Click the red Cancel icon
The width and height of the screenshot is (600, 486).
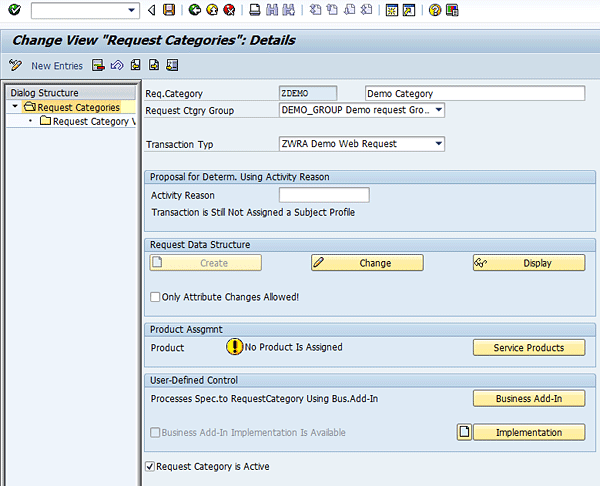(x=229, y=10)
